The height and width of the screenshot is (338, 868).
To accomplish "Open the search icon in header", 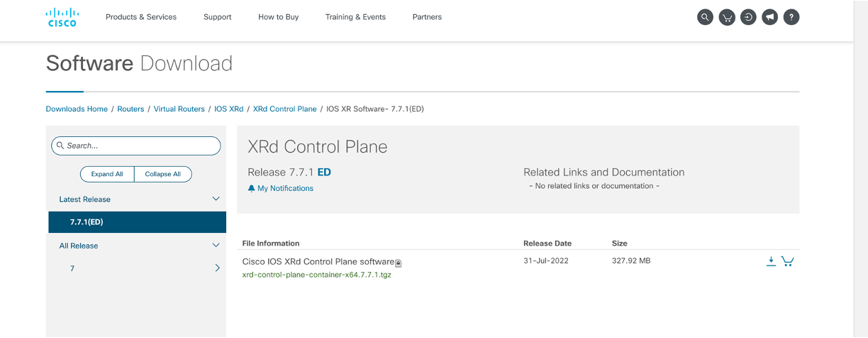I will tap(705, 17).
